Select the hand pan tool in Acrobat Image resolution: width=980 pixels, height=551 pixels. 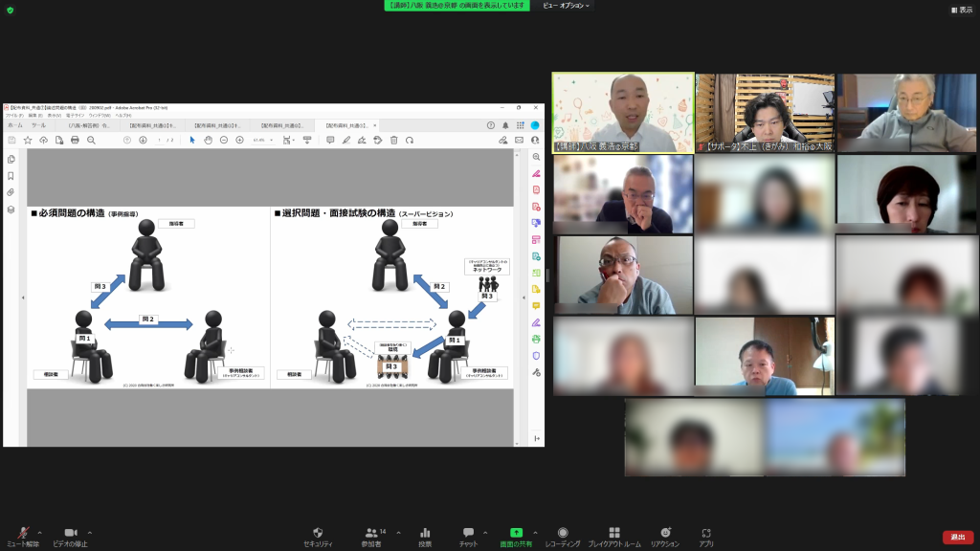(x=208, y=140)
